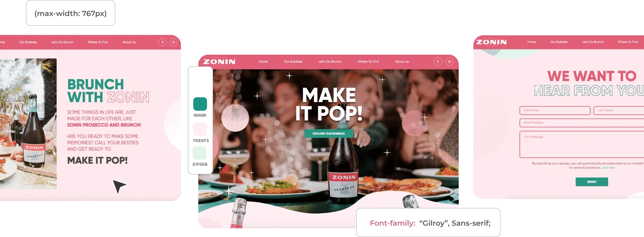
Task: Open Home in center mockup navigation
Action: 263,62
